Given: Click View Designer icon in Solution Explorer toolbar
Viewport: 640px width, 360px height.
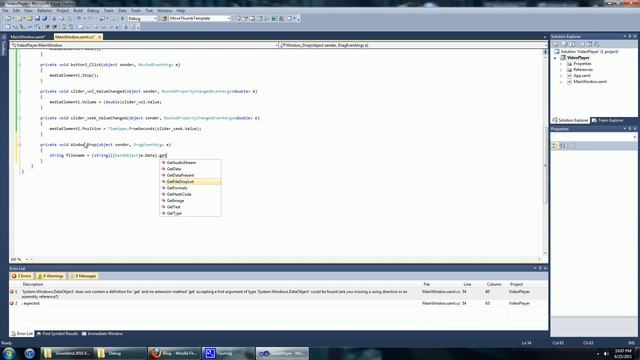Looking at the screenshot, I should click(589, 44).
